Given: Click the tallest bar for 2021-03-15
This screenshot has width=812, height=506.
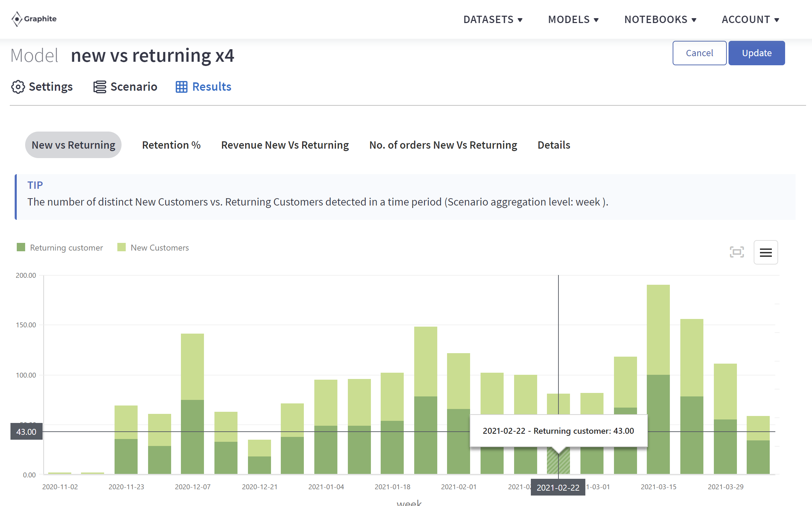Looking at the screenshot, I should click(x=658, y=349).
